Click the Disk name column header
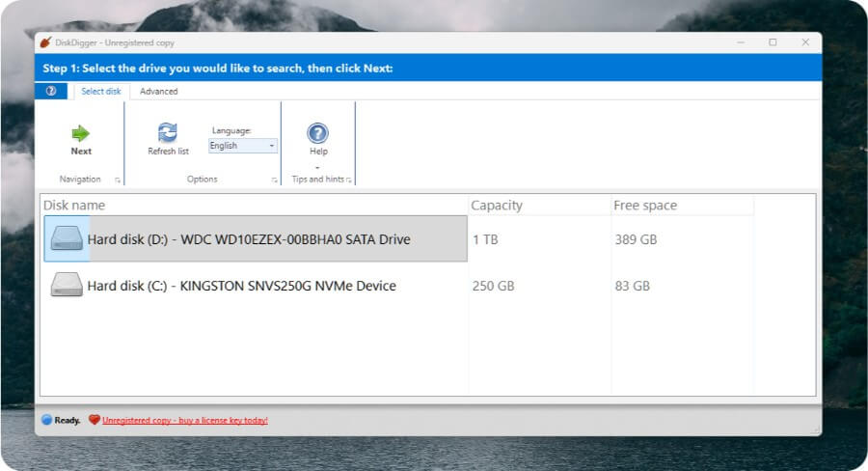This screenshot has width=868, height=471. [74, 205]
